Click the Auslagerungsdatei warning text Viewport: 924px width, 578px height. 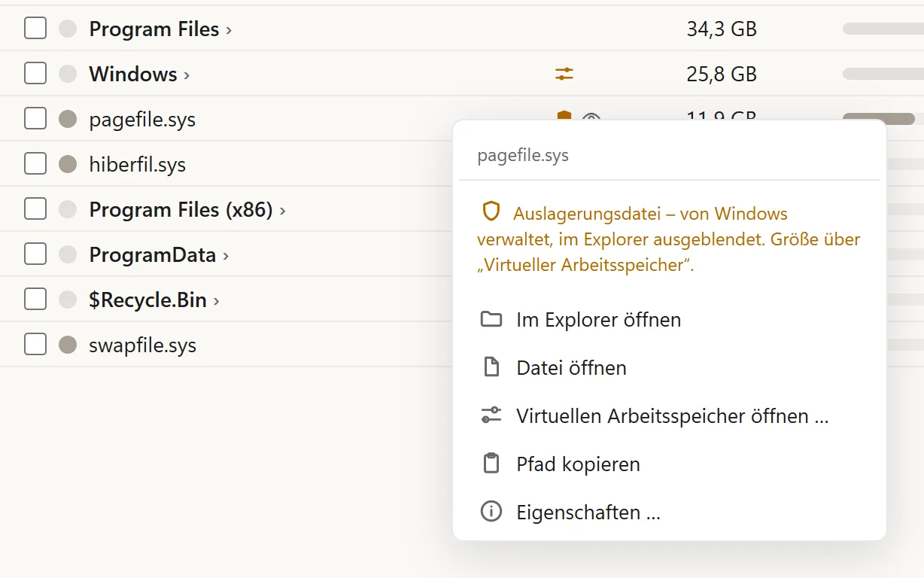coord(669,239)
